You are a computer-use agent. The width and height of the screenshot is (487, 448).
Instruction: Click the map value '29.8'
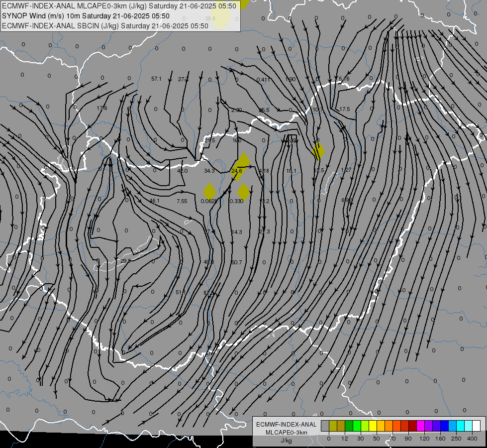125,261
